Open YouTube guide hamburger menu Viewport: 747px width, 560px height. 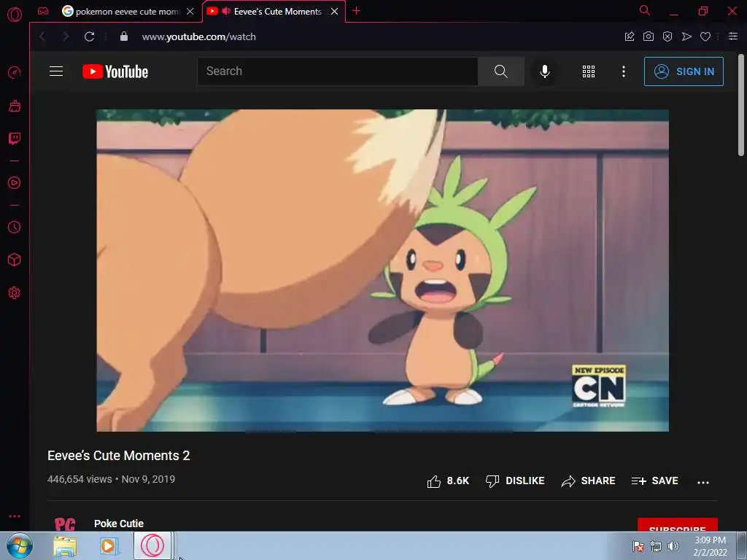(x=56, y=71)
